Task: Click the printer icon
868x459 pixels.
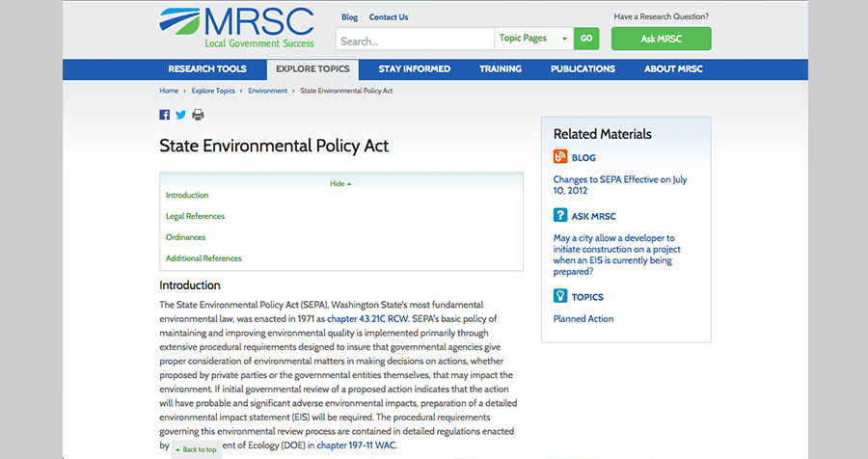Action: [198, 115]
